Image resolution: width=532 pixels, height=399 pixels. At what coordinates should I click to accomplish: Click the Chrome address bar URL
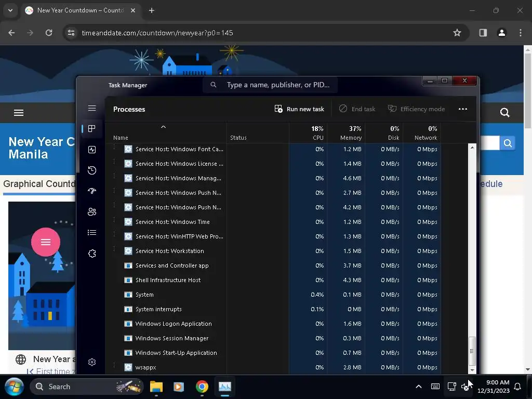coord(157,33)
